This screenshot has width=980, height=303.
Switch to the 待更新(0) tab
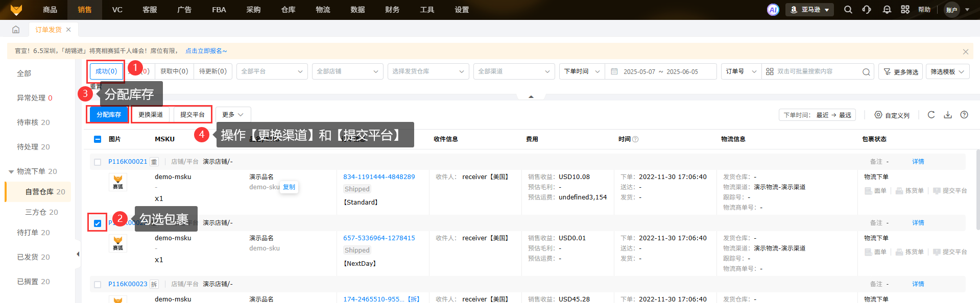pos(213,71)
